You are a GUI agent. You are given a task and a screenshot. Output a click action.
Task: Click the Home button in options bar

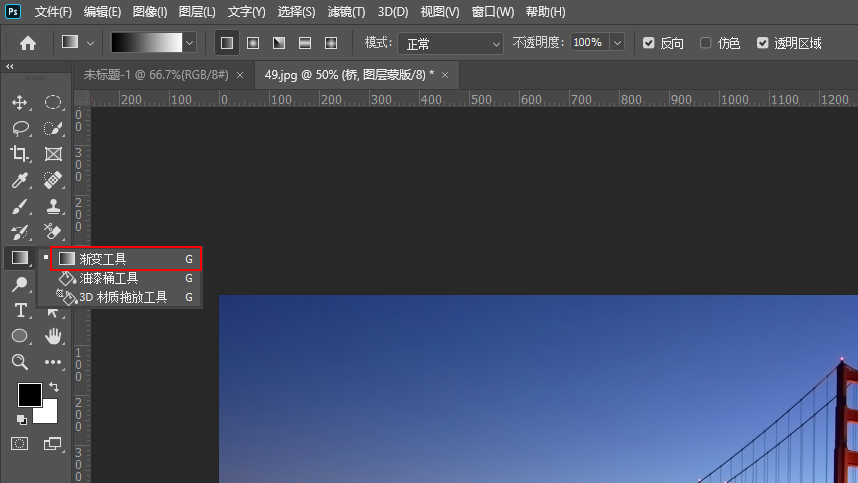(28, 43)
